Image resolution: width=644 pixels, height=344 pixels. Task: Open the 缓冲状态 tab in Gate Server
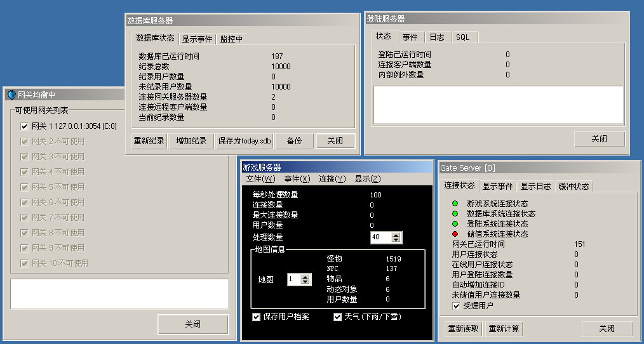coord(574,187)
